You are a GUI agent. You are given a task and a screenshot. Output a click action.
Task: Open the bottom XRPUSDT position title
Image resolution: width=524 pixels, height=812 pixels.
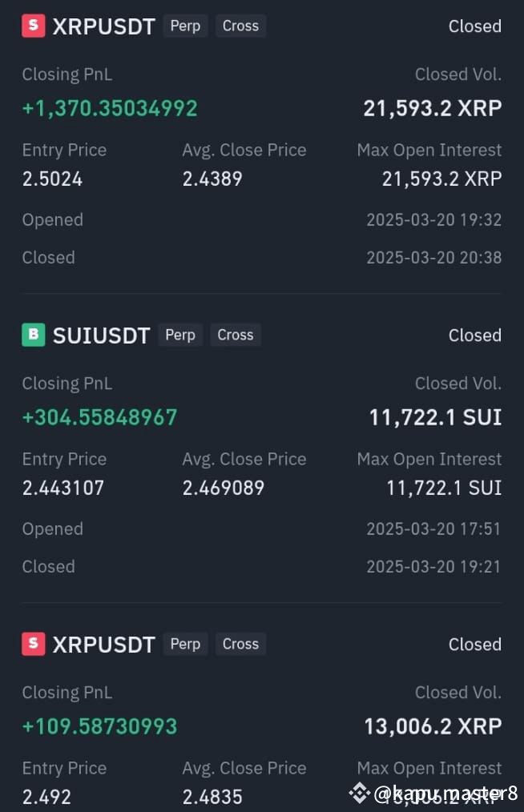click(103, 645)
